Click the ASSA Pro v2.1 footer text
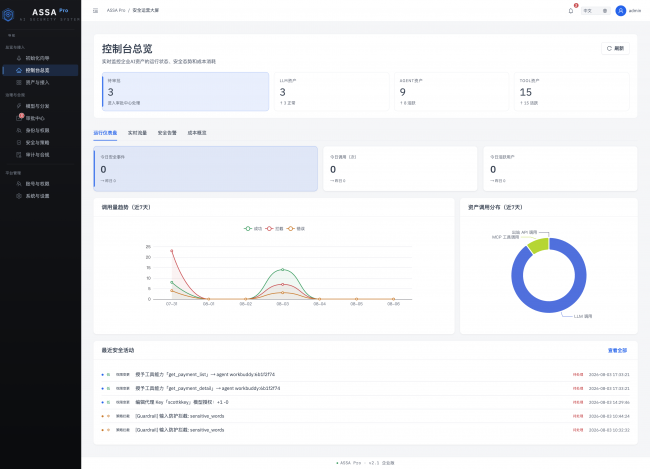 [365, 463]
